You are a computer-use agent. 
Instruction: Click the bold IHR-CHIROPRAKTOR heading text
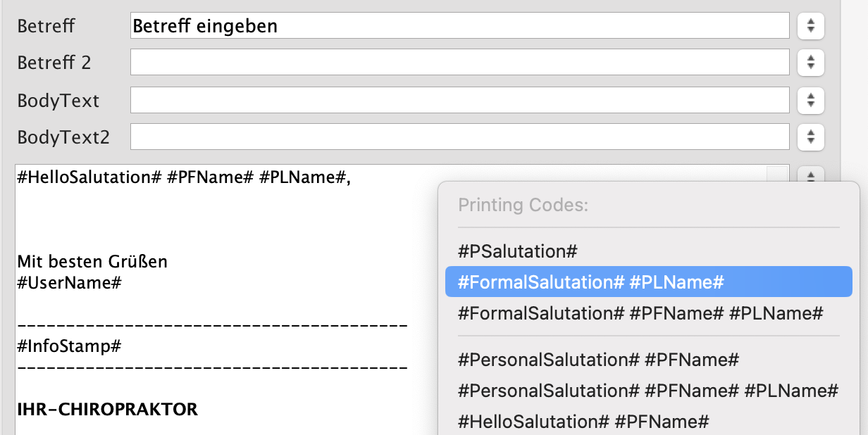pos(107,409)
